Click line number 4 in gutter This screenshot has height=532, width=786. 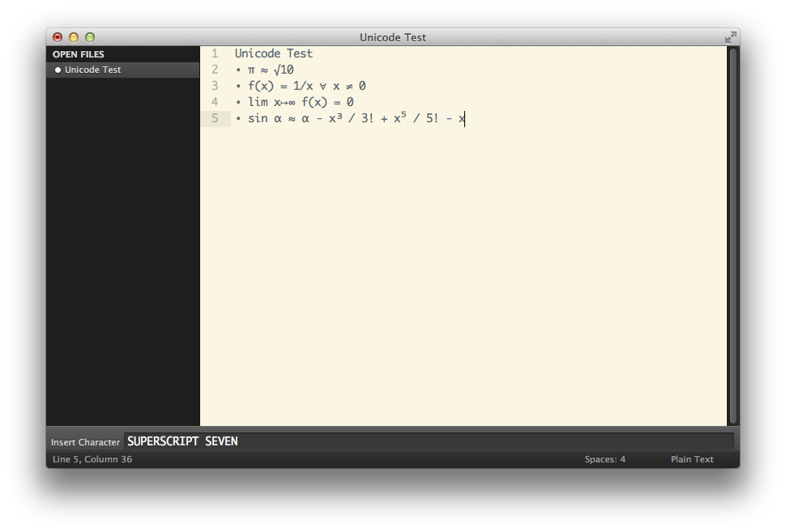coord(215,102)
